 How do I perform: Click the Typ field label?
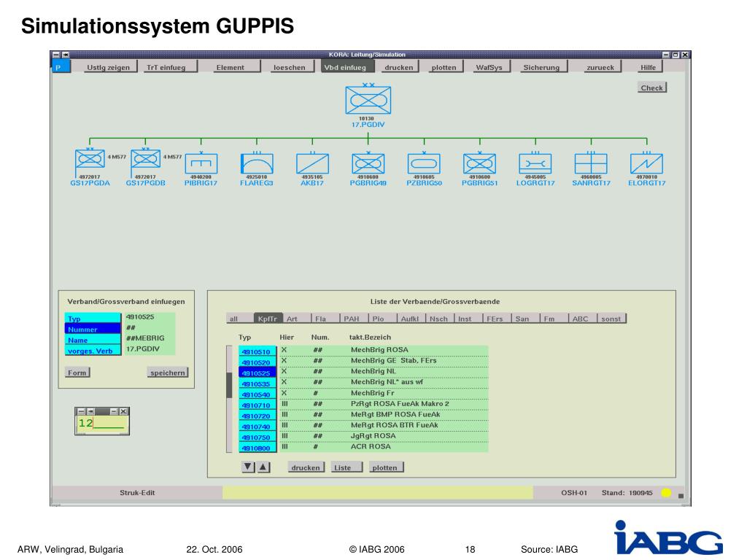coord(93,318)
